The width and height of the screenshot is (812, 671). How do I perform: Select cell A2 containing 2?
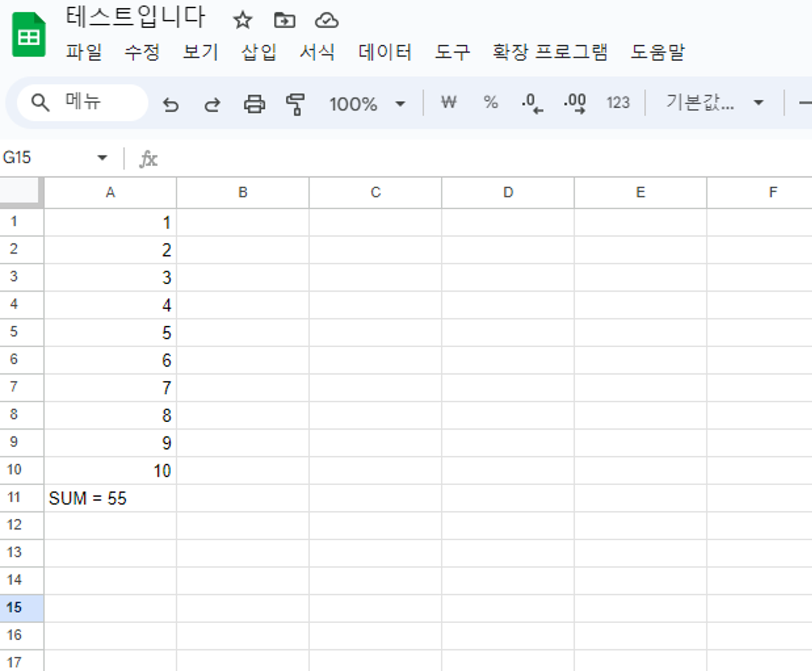pyautogui.click(x=110, y=250)
